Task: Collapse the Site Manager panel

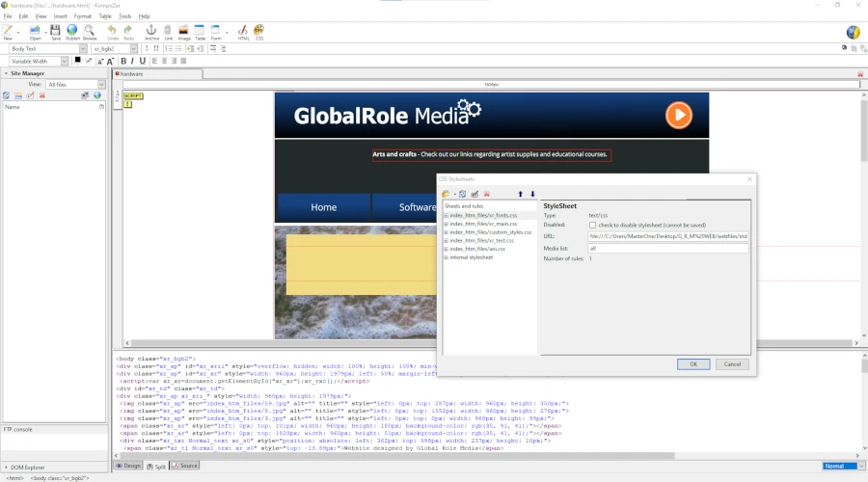Action: 6,73
